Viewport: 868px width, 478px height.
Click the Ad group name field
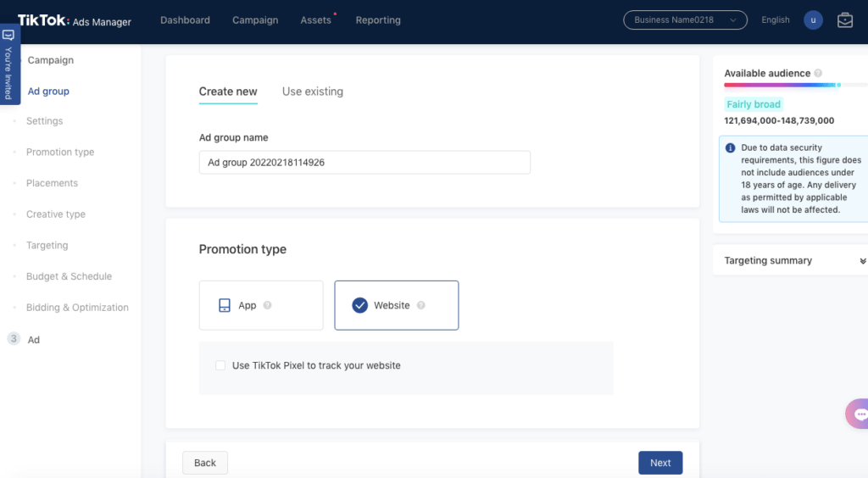pos(364,163)
